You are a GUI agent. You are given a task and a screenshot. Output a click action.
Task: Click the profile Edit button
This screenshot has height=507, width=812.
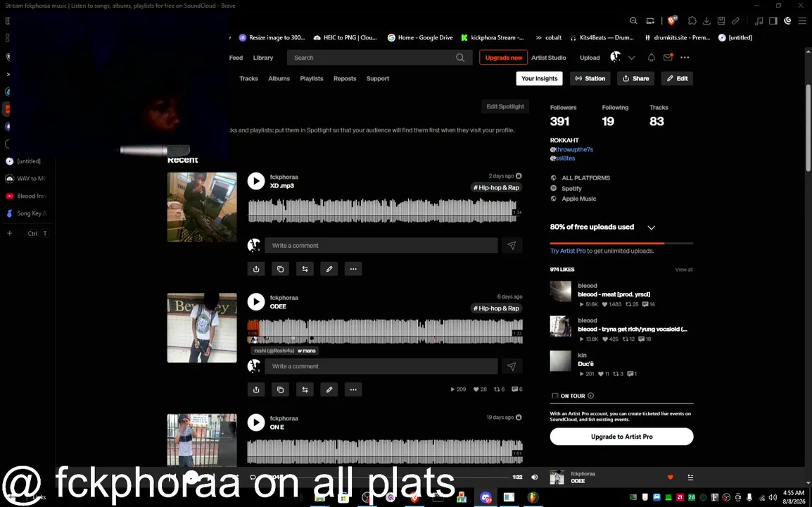click(677, 78)
